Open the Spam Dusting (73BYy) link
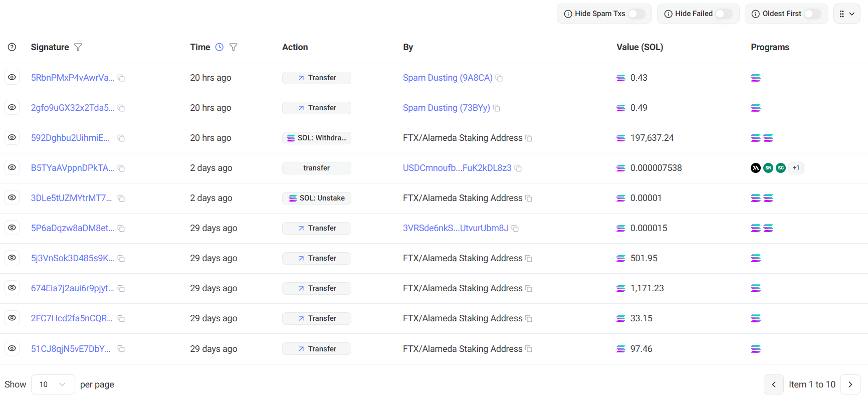Image resolution: width=868 pixels, height=400 pixels. point(446,108)
